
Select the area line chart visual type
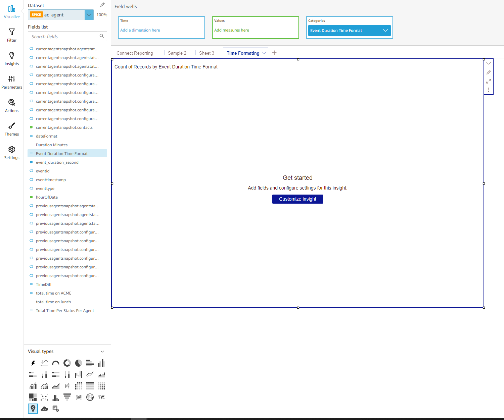(x=101, y=374)
